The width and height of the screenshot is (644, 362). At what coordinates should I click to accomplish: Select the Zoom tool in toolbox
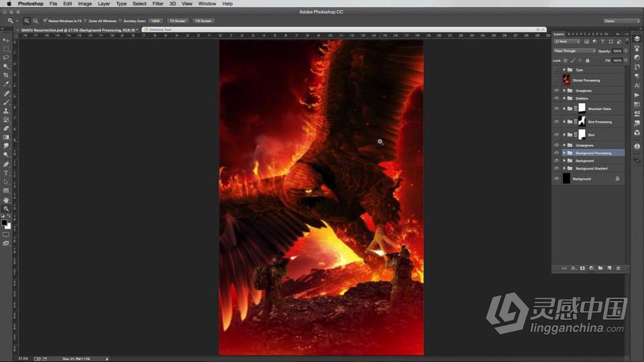click(6, 208)
